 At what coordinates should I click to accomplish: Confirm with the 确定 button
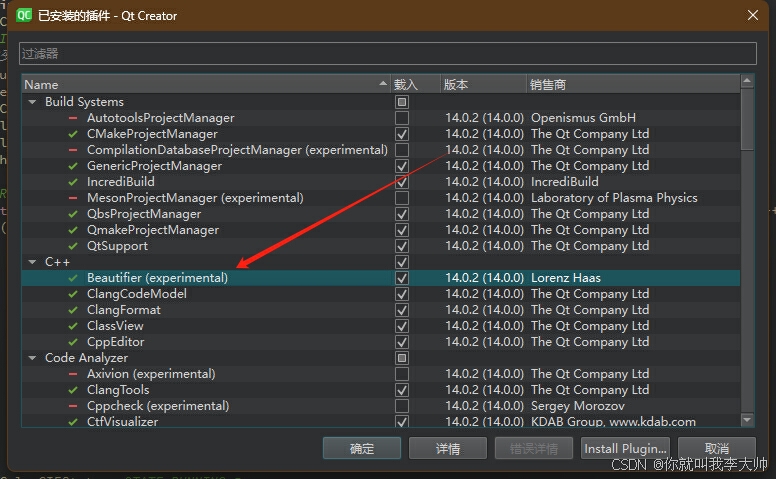[362, 448]
